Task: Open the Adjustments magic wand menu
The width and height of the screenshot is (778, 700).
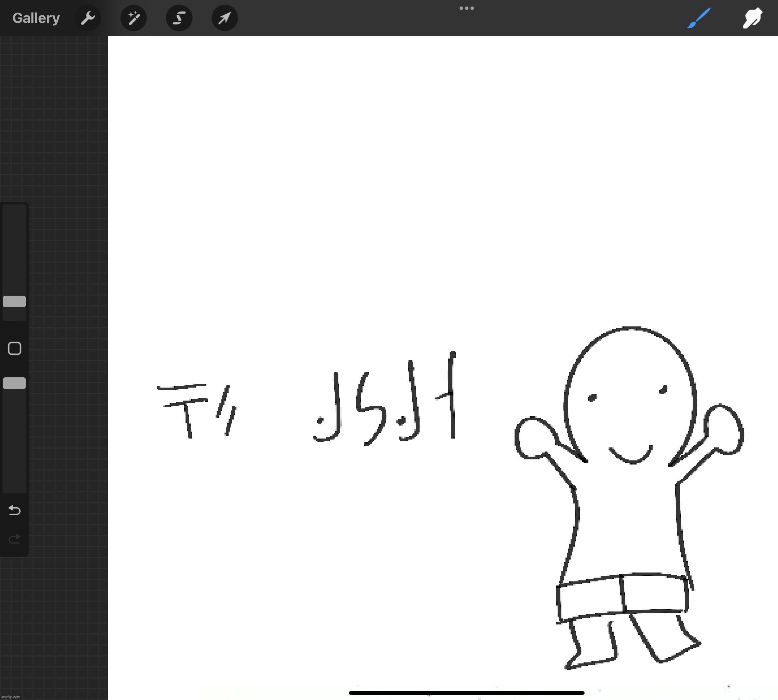Action: coord(133,18)
